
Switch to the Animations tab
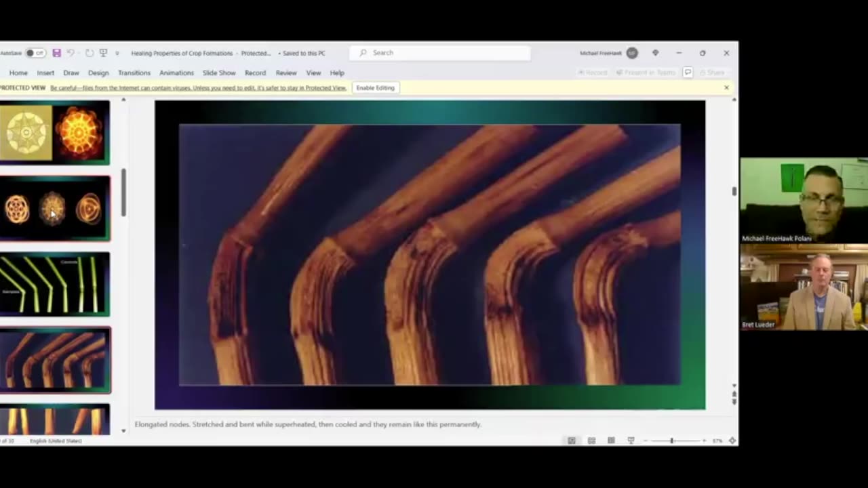click(x=176, y=73)
